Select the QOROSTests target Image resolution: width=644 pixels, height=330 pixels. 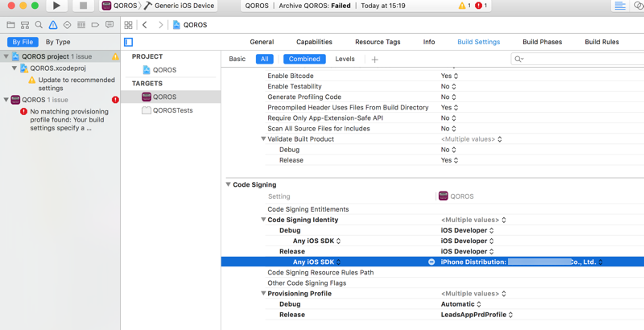click(172, 110)
